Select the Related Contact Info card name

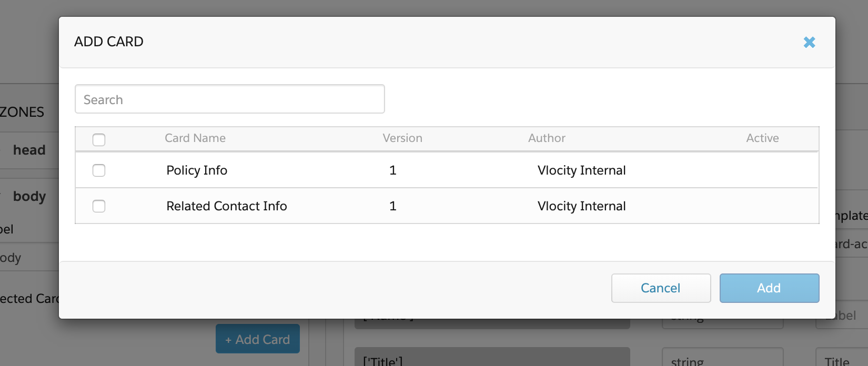coord(227,206)
